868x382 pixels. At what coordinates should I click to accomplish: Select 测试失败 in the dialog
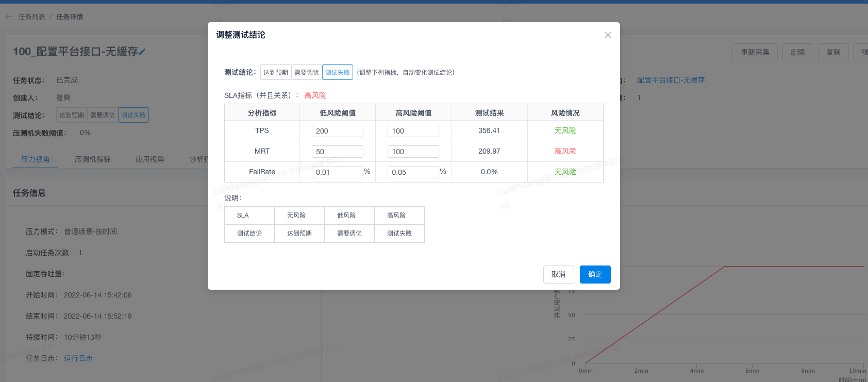(338, 72)
